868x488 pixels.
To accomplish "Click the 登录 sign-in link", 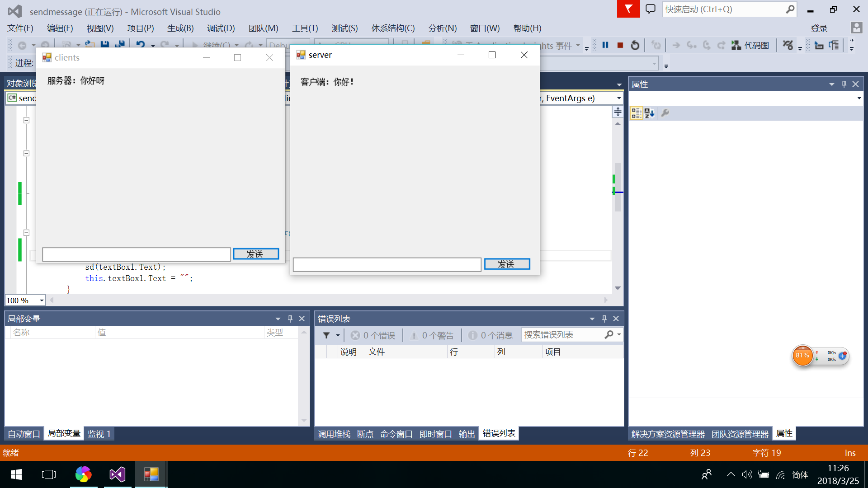I will pyautogui.click(x=819, y=28).
